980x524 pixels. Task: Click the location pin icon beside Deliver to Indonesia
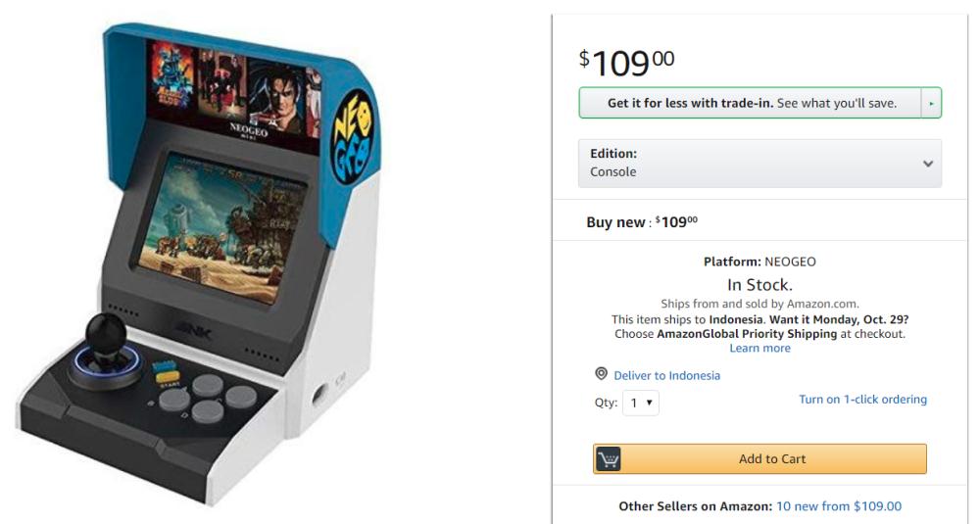[x=601, y=374]
